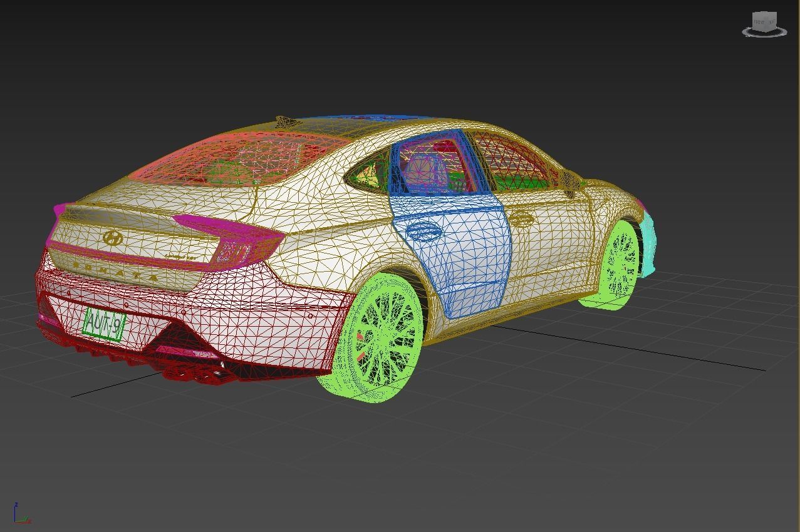Click the Hyundai logo on the trunk
Screen dimensions: 800x532
113,238
